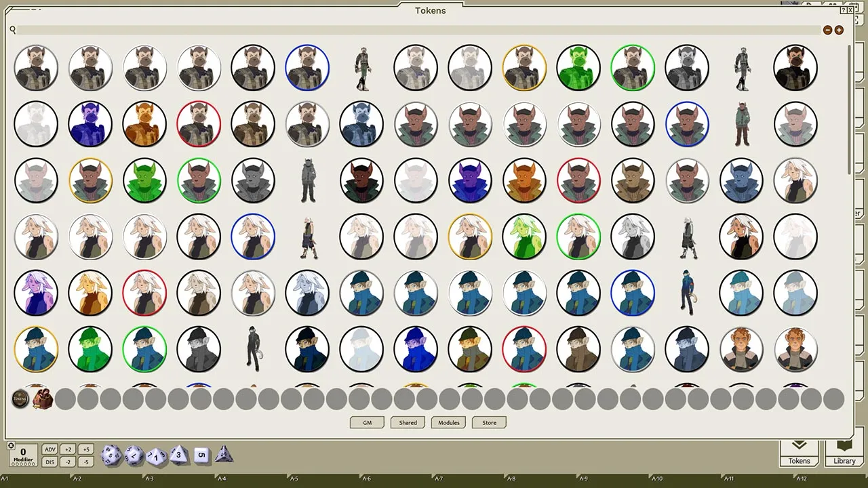Open the Modules tokens button

pyautogui.click(x=448, y=422)
